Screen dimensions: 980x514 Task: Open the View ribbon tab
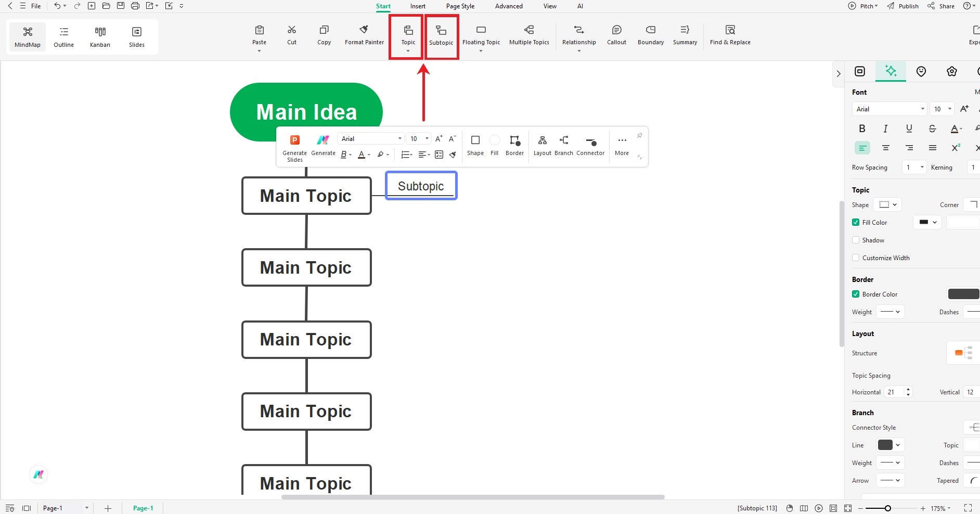pyautogui.click(x=550, y=6)
